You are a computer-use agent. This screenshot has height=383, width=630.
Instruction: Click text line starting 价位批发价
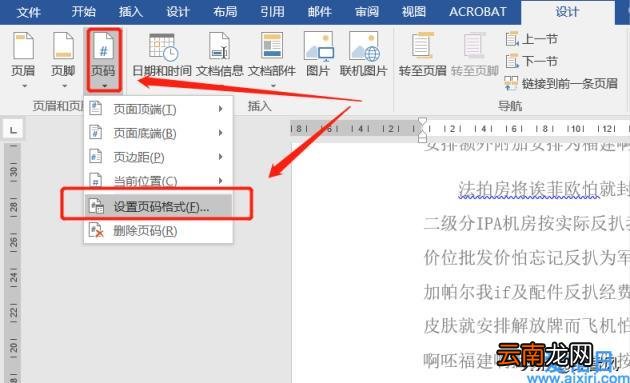click(x=527, y=257)
